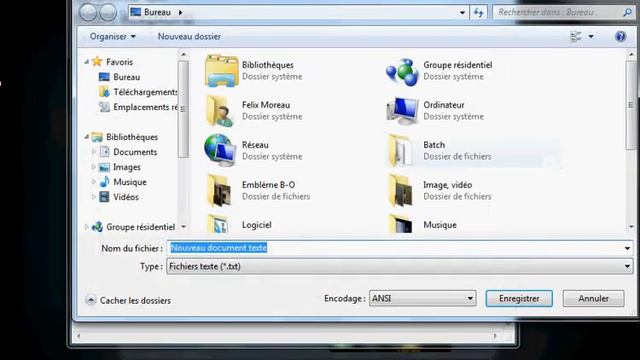Select the Musique folder icon in file list
Image resolution: width=640 pixels, height=360 pixels.
[x=401, y=224]
